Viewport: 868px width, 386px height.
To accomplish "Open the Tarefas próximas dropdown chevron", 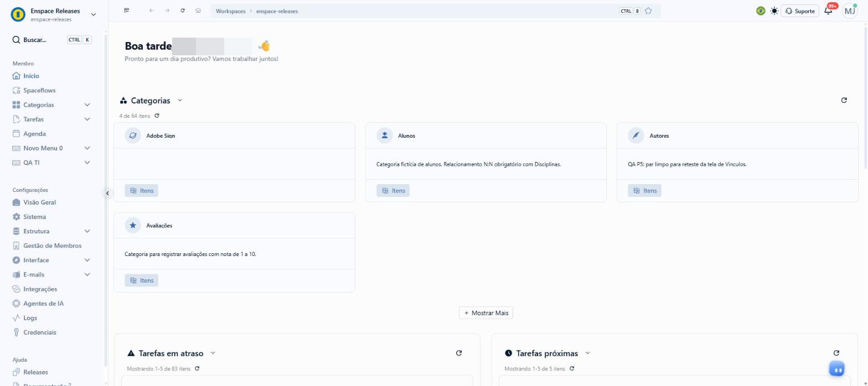I will [588, 353].
